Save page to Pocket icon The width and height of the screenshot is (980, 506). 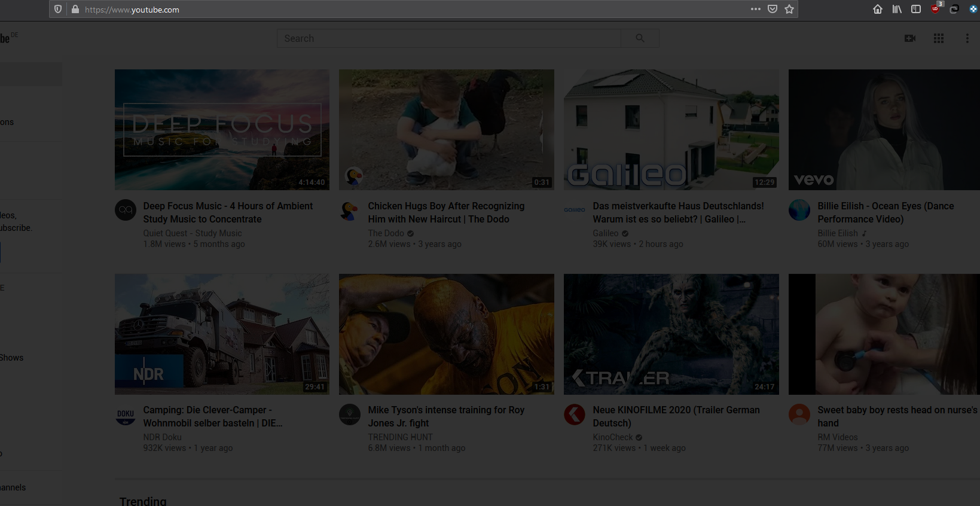point(773,9)
